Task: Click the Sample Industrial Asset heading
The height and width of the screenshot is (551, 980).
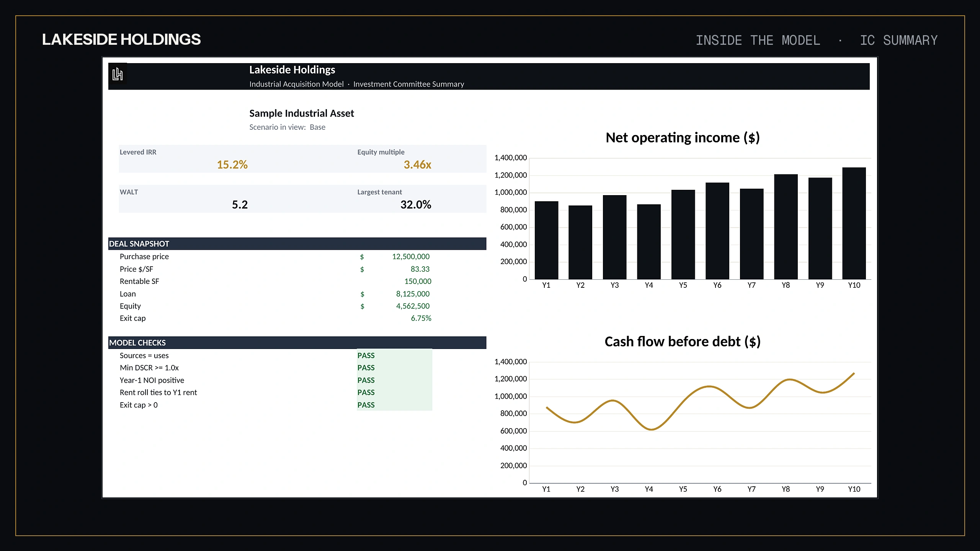Action: [x=302, y=113]
